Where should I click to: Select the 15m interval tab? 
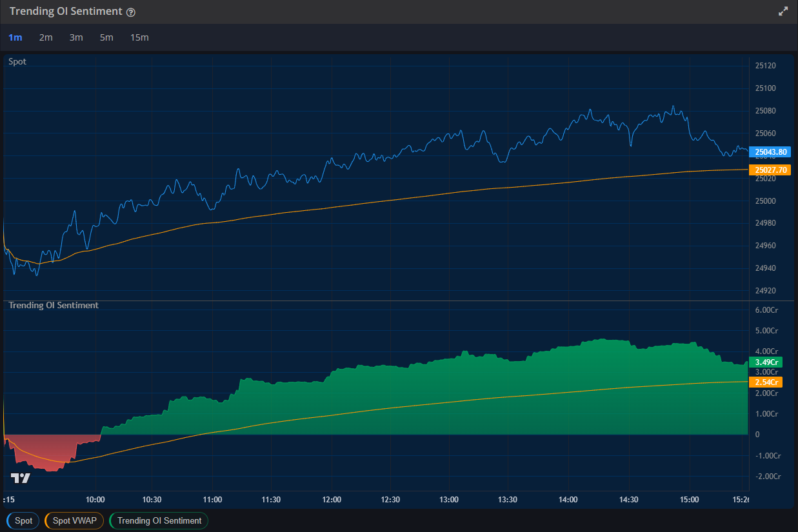tap(139, 37)
